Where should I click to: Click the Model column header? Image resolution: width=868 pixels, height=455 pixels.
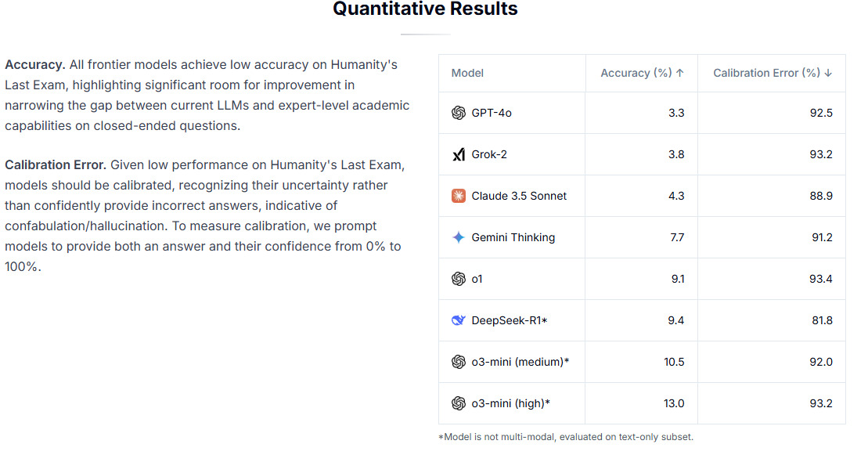(x=467, y=73)
